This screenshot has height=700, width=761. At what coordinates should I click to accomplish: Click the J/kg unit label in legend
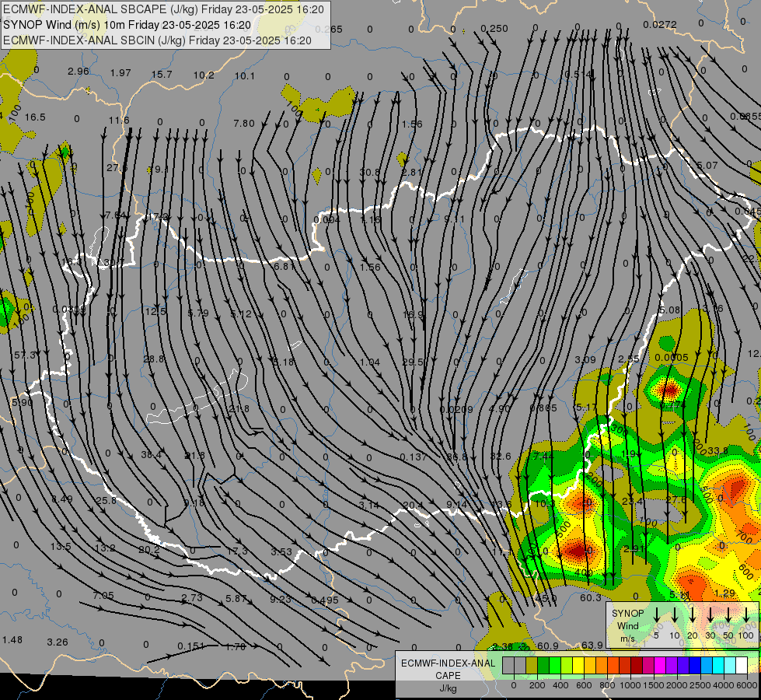[448, 688]
